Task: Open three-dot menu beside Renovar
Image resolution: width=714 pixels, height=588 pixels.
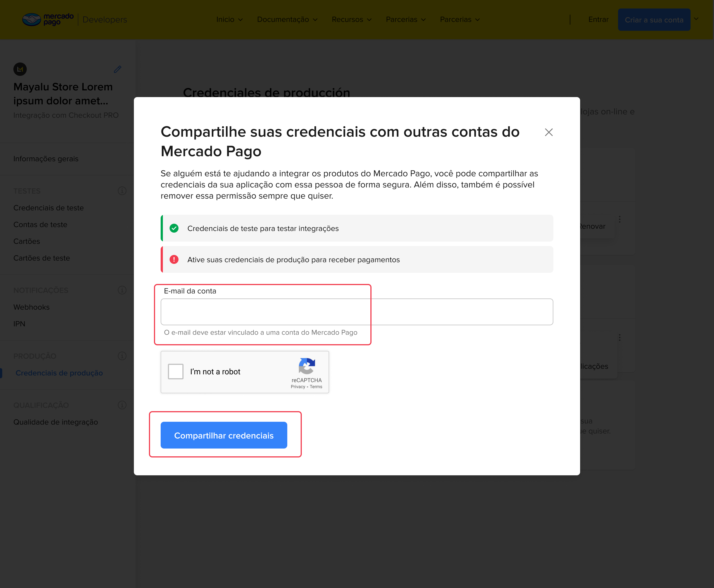Action: [619, 220]
